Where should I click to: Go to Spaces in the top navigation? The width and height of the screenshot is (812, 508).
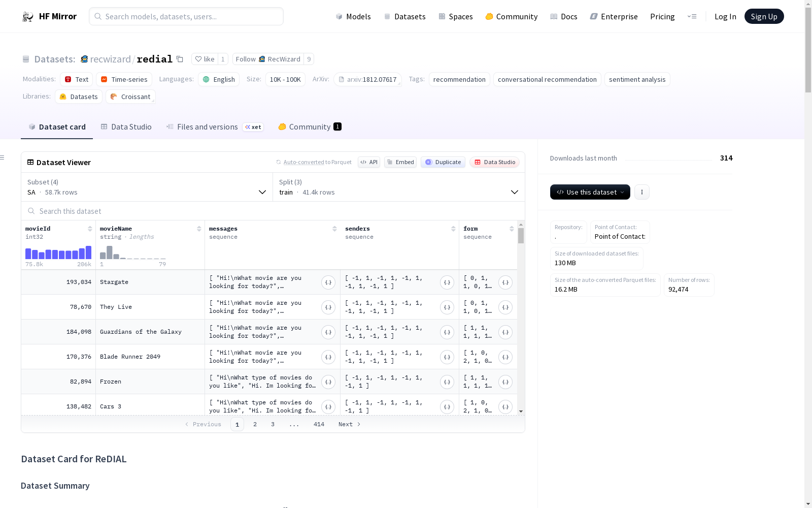(x=455, y=16)
